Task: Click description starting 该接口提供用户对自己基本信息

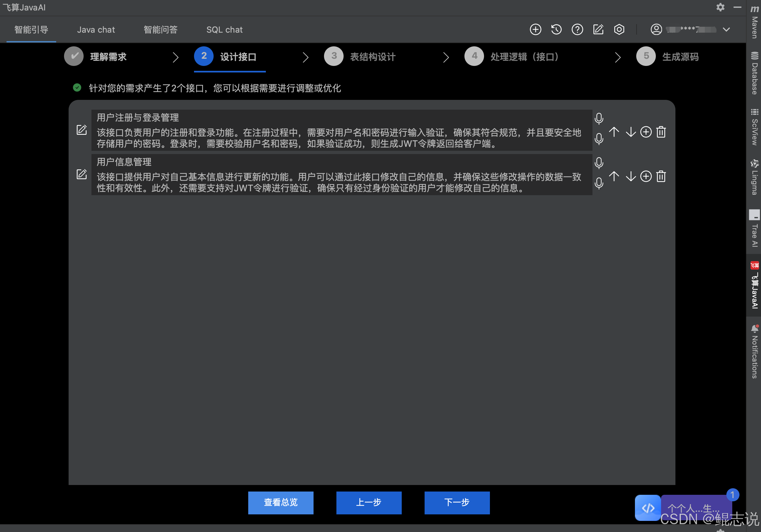Action: (339, 182)
